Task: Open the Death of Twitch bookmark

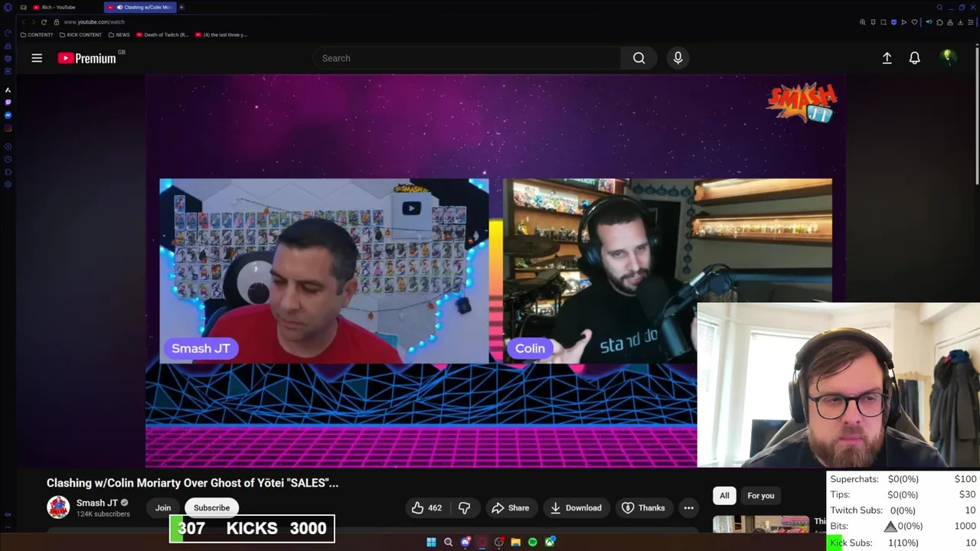Action: coord(162,34)
